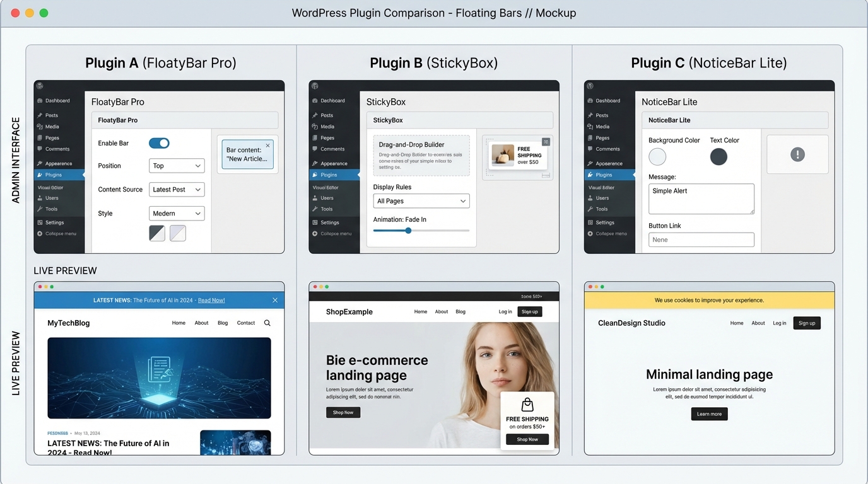Toggle the Enable Bar switch in FloatyBar Pro

[x=159, y=143]
